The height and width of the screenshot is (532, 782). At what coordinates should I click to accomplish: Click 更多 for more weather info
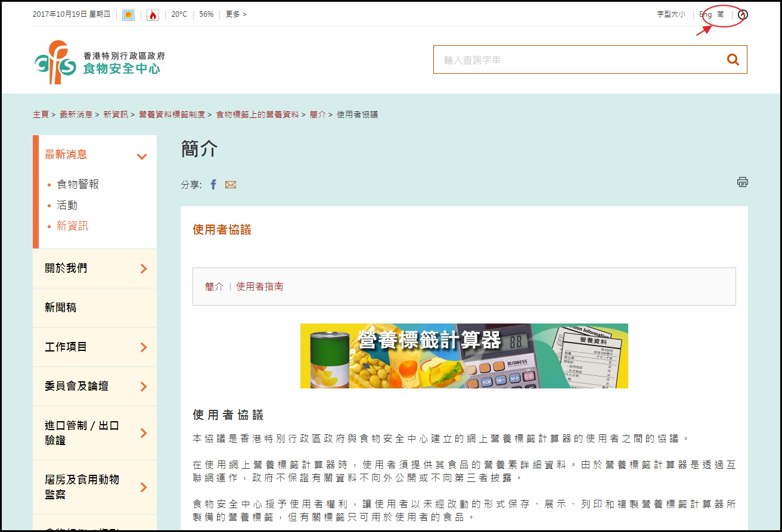[235, 14]
